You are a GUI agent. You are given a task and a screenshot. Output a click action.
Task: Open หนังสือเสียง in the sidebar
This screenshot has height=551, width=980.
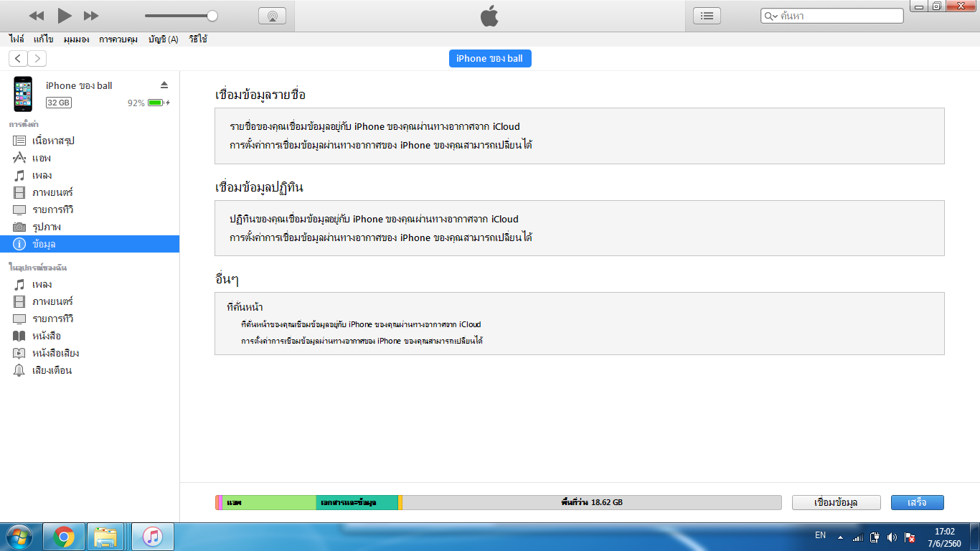(90, 353)
